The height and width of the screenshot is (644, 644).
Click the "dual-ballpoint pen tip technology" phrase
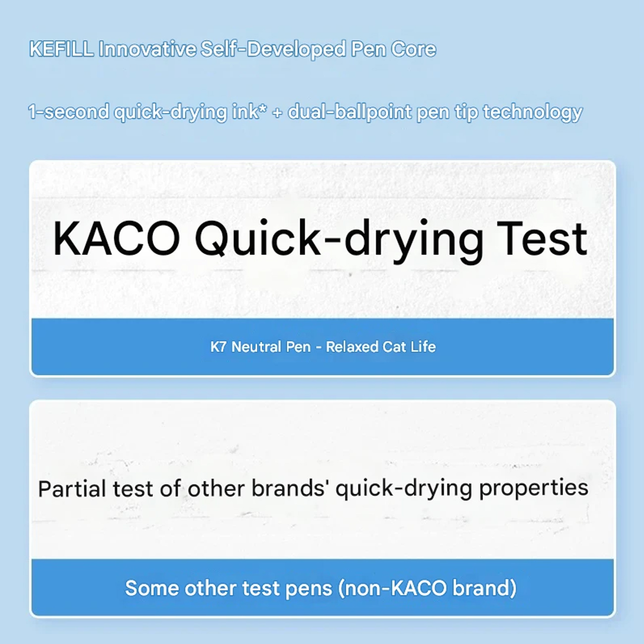pyautogui.click(x=434, y=112)
